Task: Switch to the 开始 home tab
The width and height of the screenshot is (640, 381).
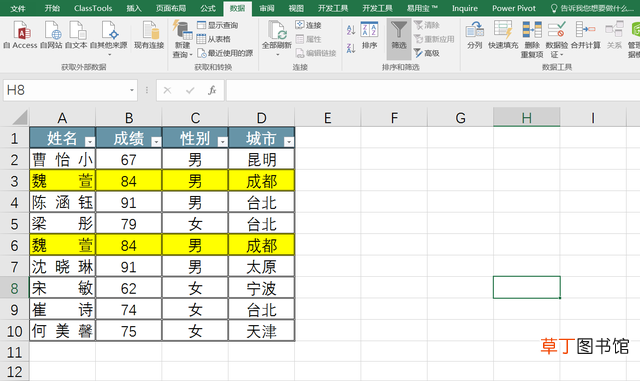Action: click(52, 8)
